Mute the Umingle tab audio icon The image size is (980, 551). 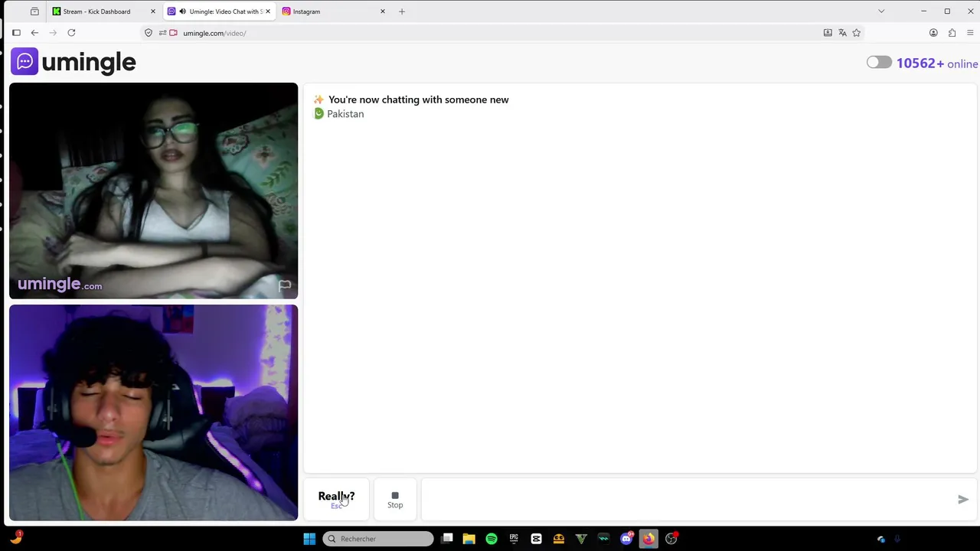click(x=182, y=11)
